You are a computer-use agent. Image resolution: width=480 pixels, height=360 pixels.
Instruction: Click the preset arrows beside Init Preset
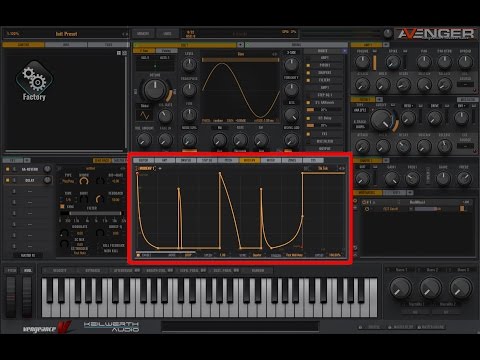coord(125,34)
